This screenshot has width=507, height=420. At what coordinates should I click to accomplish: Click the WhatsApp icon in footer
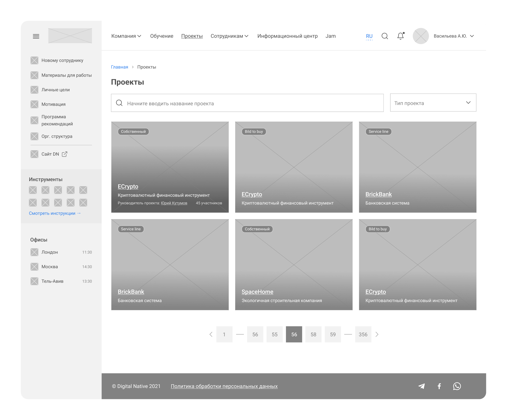[x=457, y=386]
